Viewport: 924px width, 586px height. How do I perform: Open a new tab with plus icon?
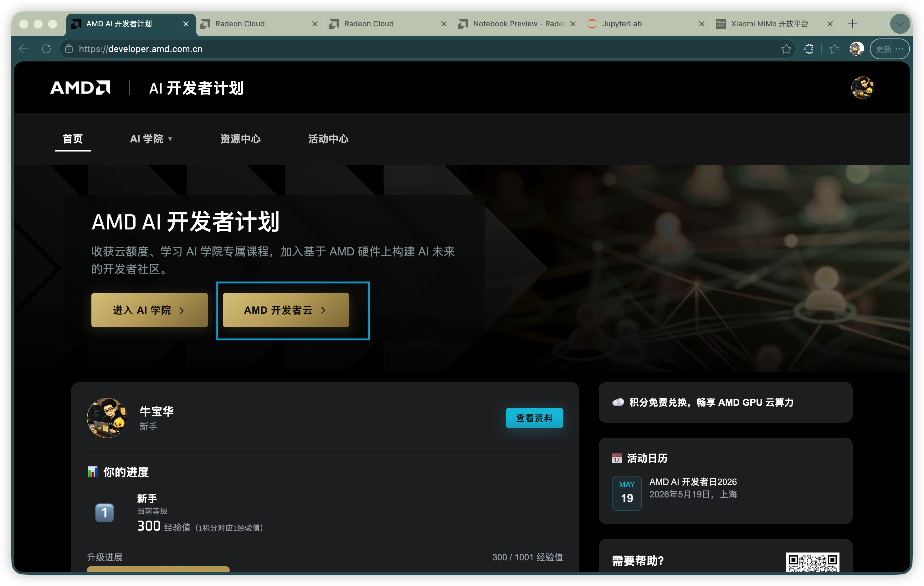pos(852,24)
